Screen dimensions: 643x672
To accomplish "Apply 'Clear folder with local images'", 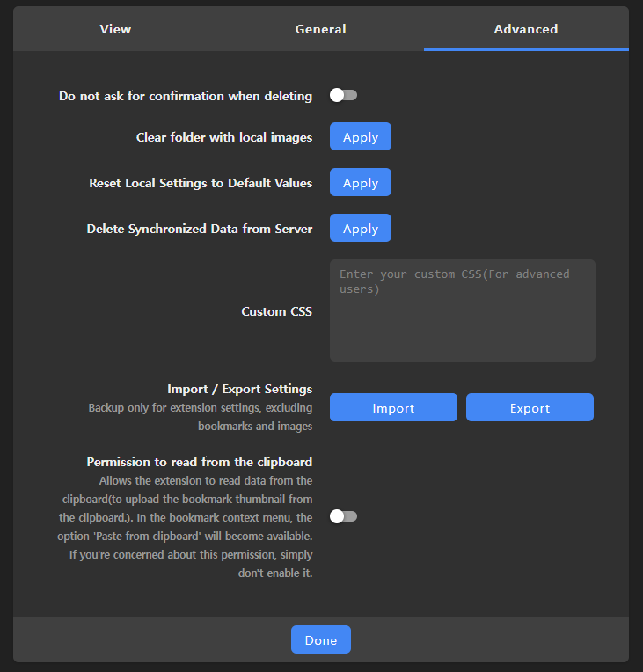I will point(361,136).
